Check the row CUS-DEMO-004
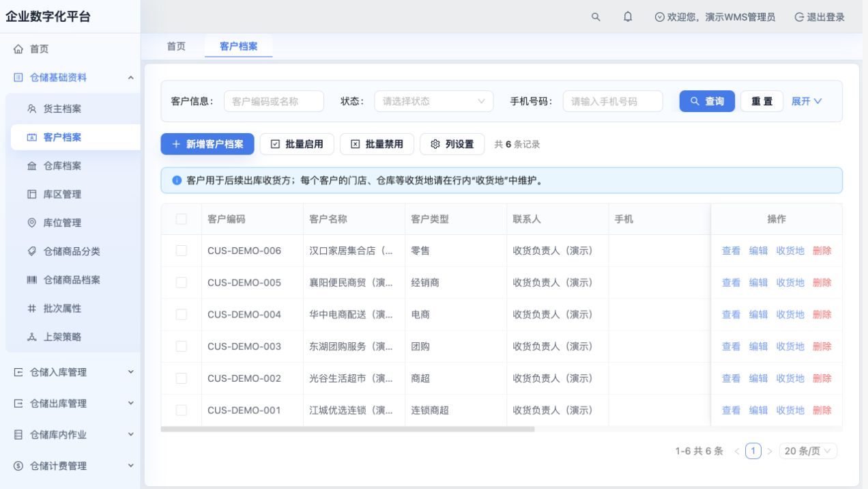This screenshot has height=489, width=868. [x=181, y=315]
